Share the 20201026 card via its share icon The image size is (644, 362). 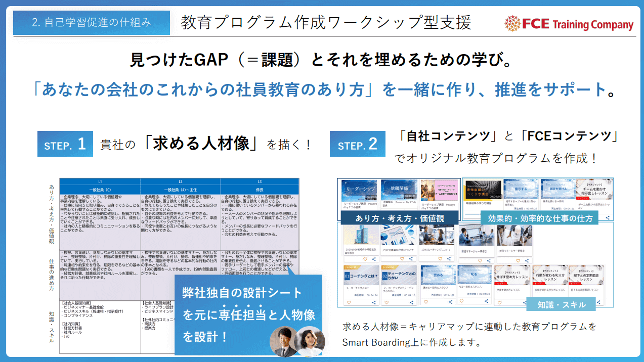point(373,259)
